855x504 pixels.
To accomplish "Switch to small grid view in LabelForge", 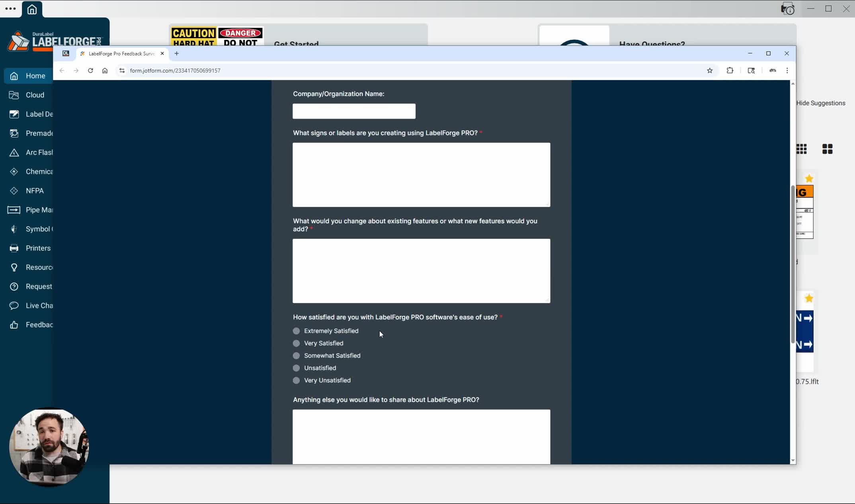I will [x=802, y=149].
